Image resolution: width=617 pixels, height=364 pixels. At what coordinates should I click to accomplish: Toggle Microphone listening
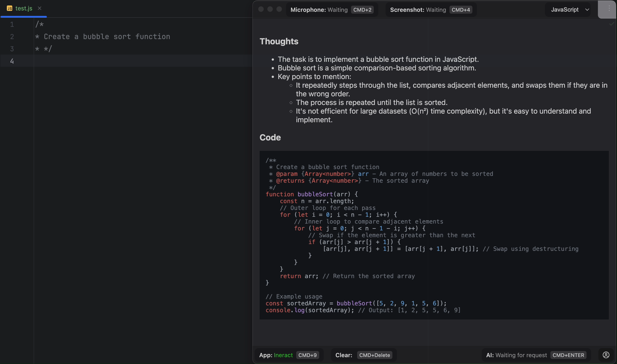332,10
